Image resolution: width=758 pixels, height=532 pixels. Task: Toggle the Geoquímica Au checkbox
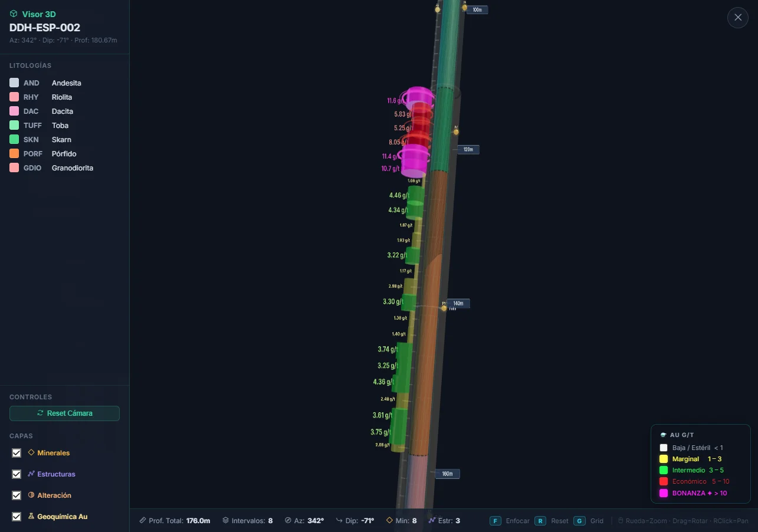(x=17, y=517)
